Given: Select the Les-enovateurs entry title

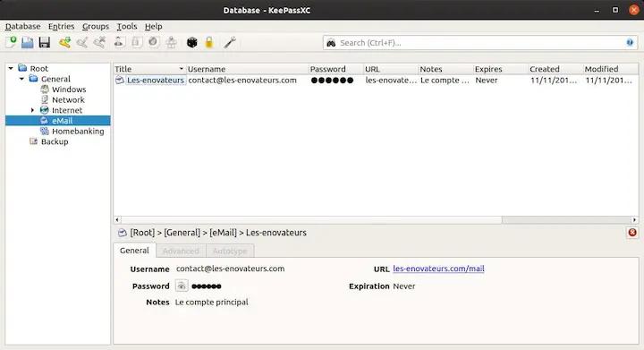Looking at the screenshot, I should 156,80.
